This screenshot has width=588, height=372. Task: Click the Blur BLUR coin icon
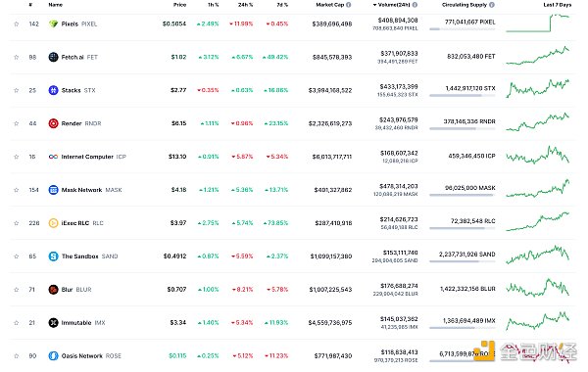coord(53,290)
